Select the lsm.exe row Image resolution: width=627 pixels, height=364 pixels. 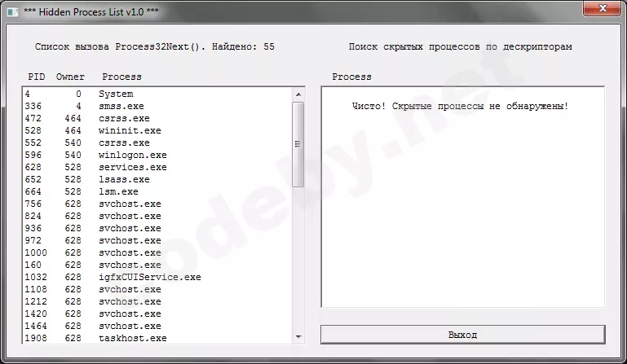click(x=158, y=191)
